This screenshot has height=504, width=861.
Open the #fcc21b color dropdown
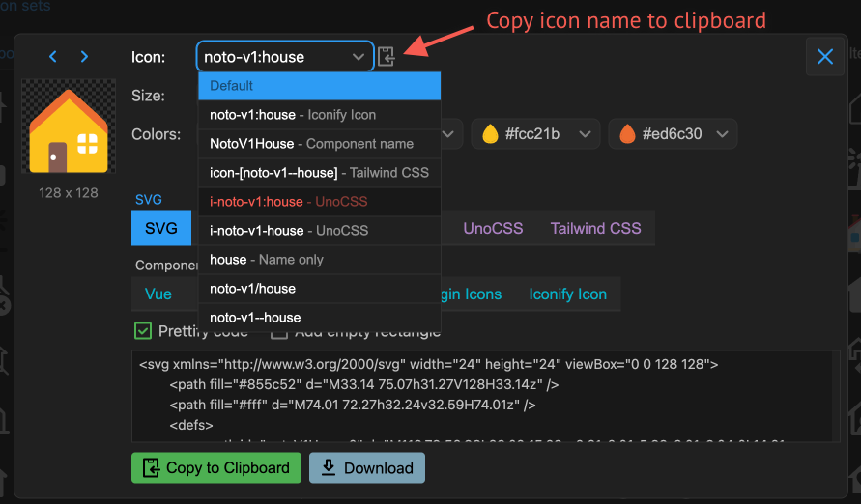tap(535, 134)
